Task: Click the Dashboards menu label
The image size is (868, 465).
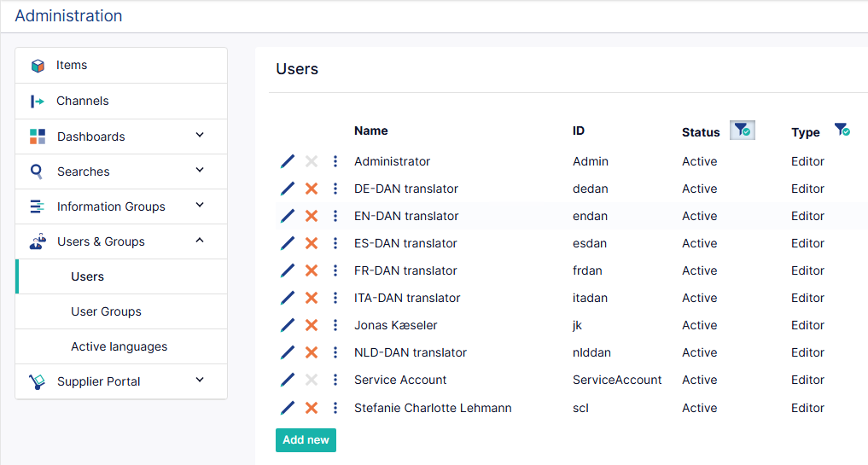Action: click(90, 137)
